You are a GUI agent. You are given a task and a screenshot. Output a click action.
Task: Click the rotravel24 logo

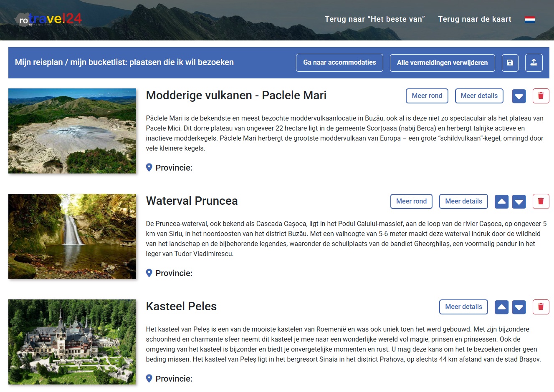pyautogui.click(x=48, y=19)
